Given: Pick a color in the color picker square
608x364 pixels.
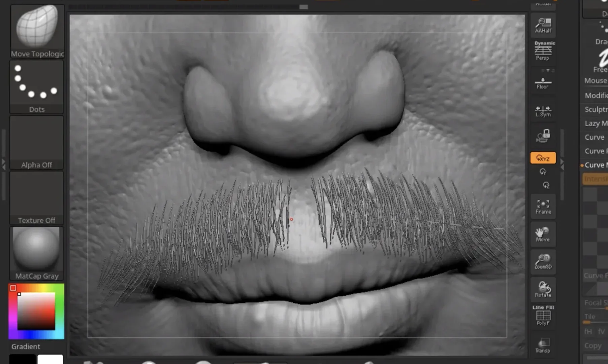Looking at the screenshot, I should click(x=36, y=311).
